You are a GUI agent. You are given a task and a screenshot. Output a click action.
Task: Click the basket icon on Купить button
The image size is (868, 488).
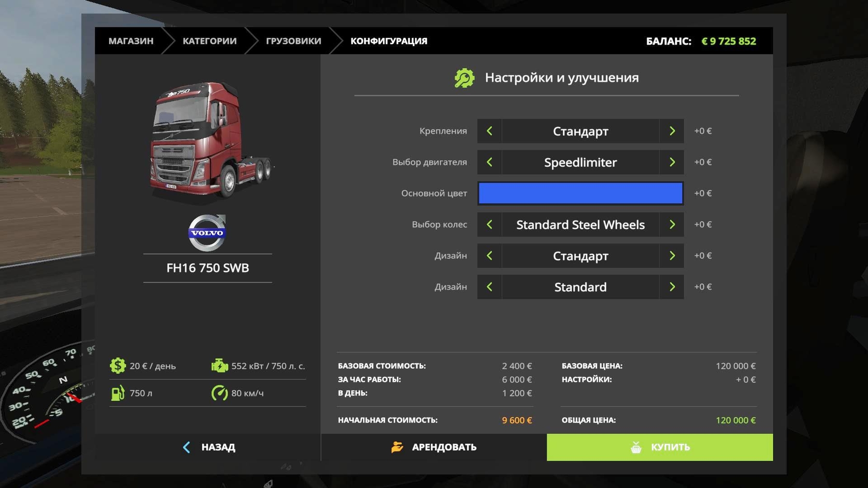click(636, 447)
